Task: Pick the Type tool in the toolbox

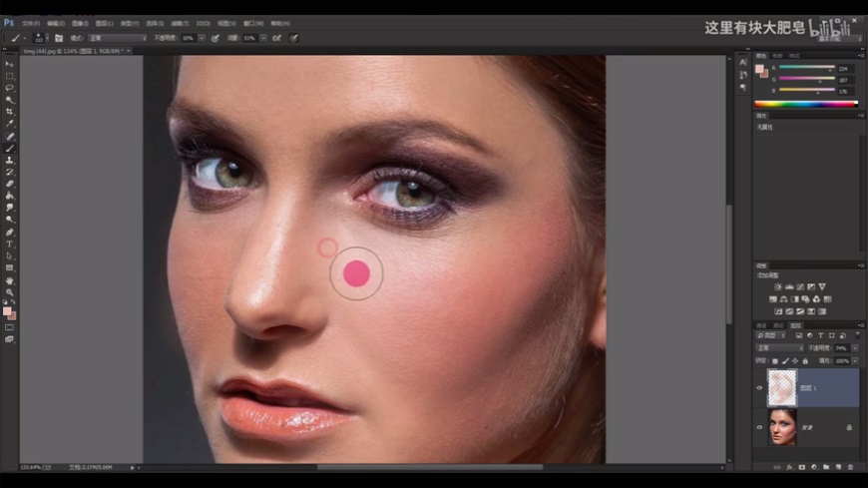Action: tap(10, 244)
